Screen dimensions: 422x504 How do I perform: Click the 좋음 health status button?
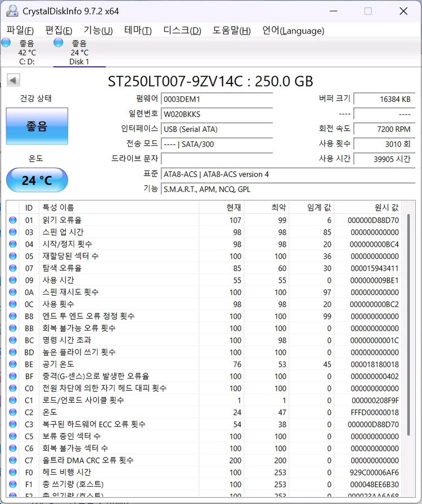[37, 126]
